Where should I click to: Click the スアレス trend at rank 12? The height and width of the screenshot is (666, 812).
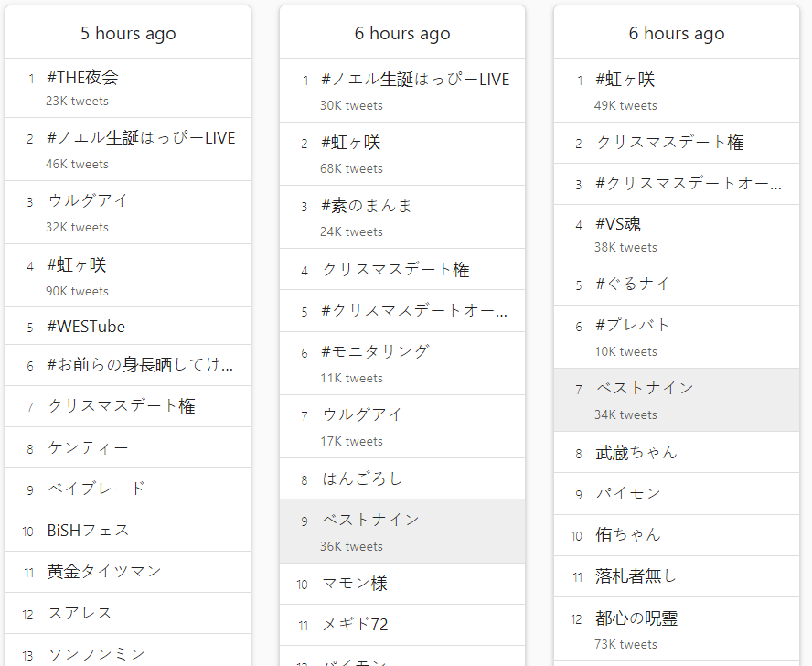pos(80,613)
